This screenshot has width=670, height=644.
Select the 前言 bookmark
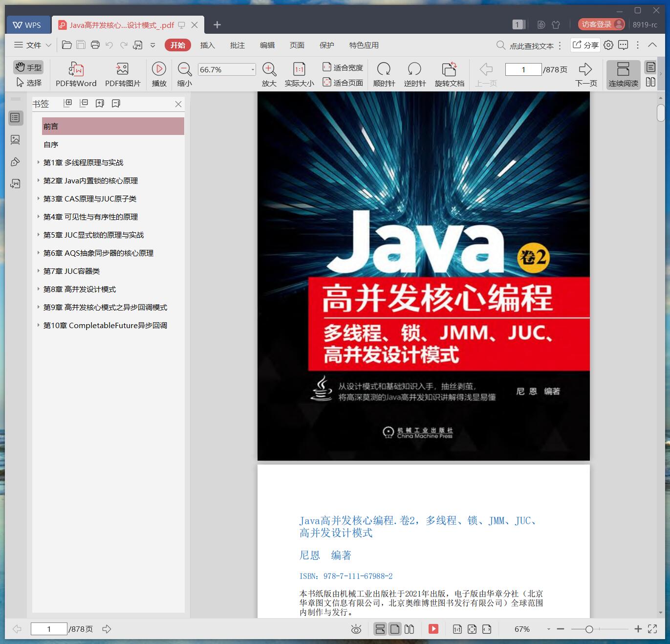(113, 126)
